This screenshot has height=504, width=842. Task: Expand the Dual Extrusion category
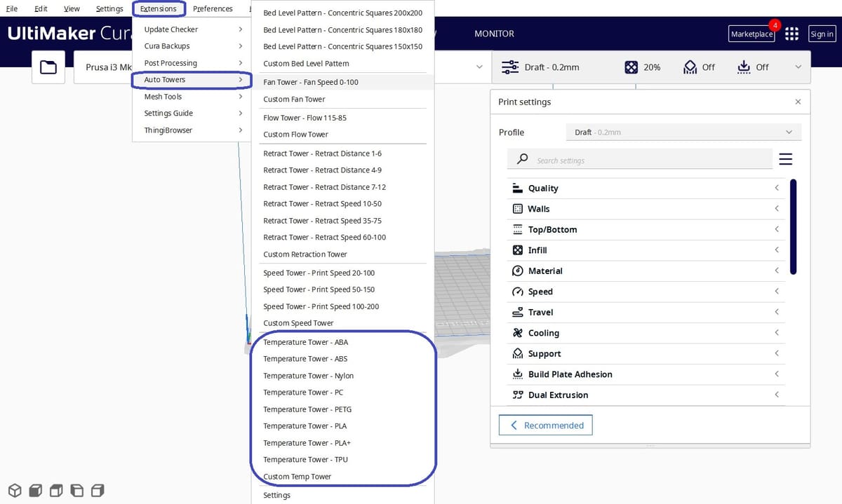click(646, 395)
